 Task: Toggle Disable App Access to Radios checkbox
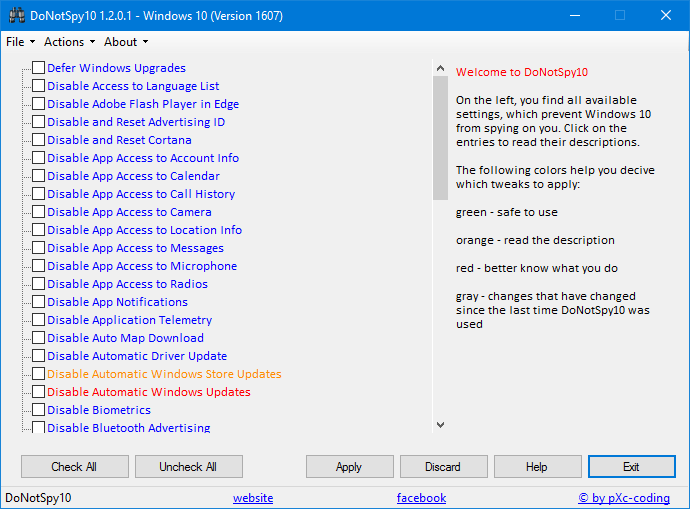pos(38,284)
